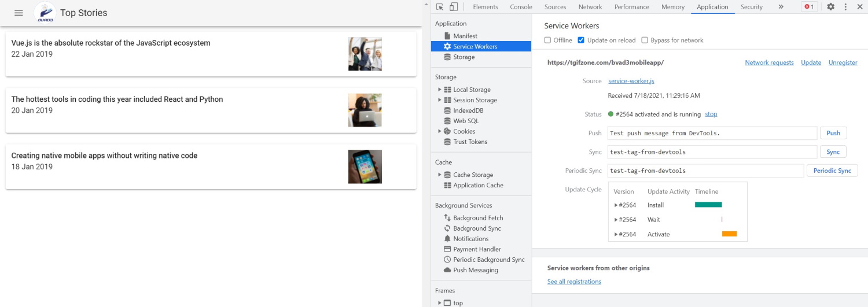Open DevTools three-dot customize menu
This screenshot has height=307, width=868.
coord(845,7)
